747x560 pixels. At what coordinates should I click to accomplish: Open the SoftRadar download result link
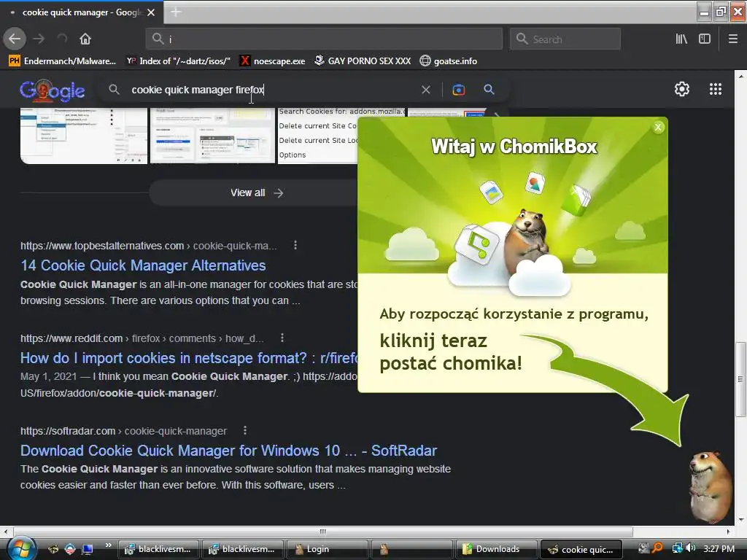(228, 451)
